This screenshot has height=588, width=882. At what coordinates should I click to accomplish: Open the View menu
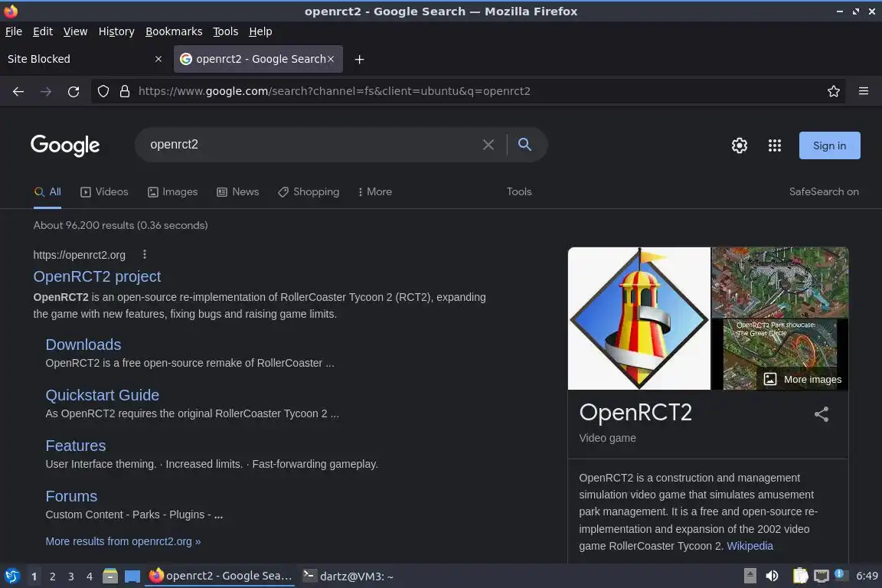(75, 31)
